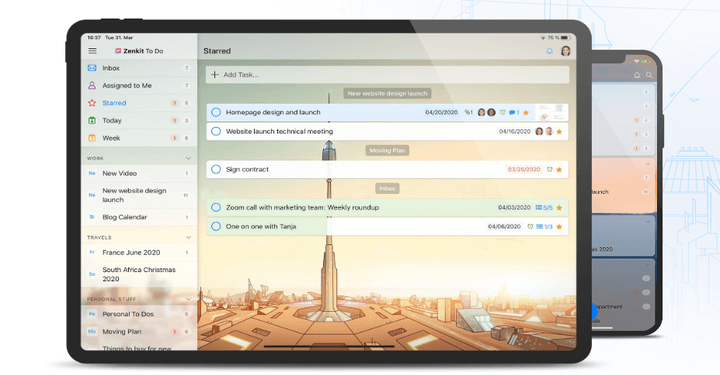This screenshot has height=375, width=720.
Task: Click the Inbox envelope icon
Action: pos(92,68)
